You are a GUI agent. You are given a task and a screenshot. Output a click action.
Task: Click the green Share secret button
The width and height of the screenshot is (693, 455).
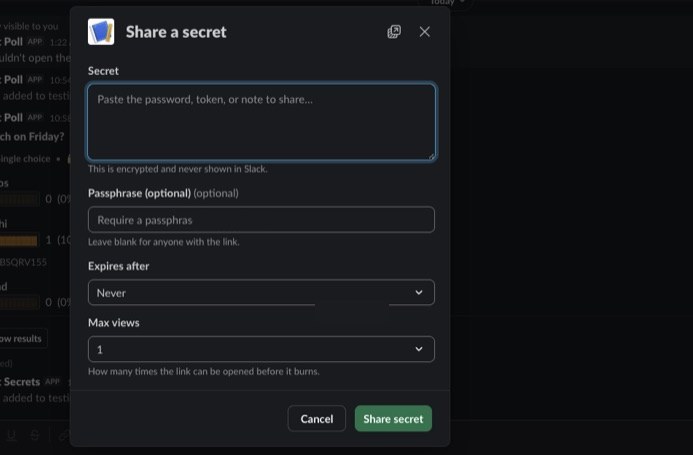pyautogui.click(x=393, y=419)
